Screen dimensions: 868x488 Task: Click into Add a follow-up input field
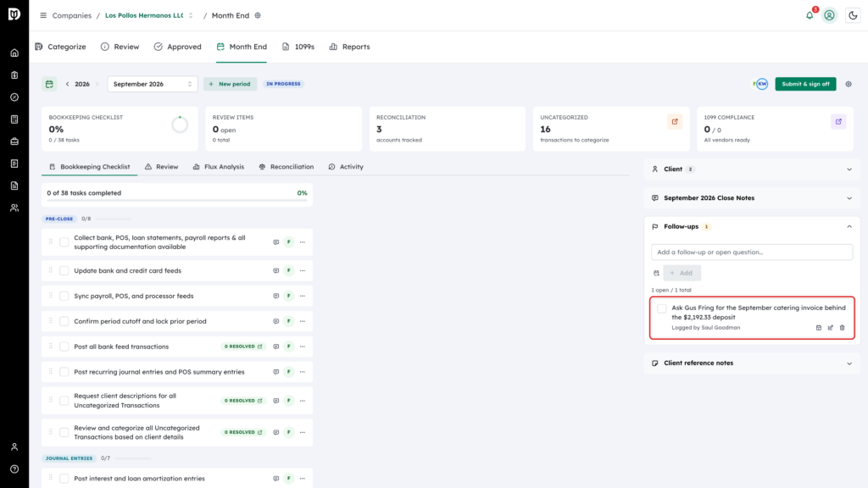752,252
